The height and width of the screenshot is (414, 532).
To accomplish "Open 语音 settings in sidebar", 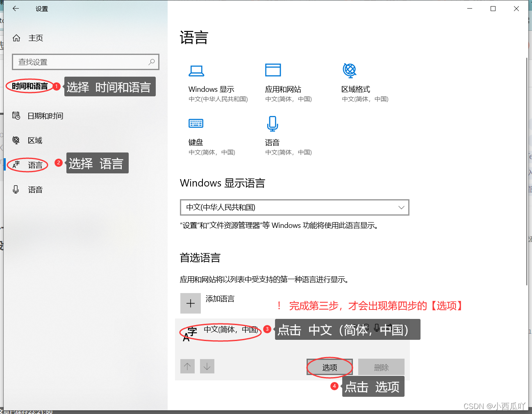I will coord(35,190).
